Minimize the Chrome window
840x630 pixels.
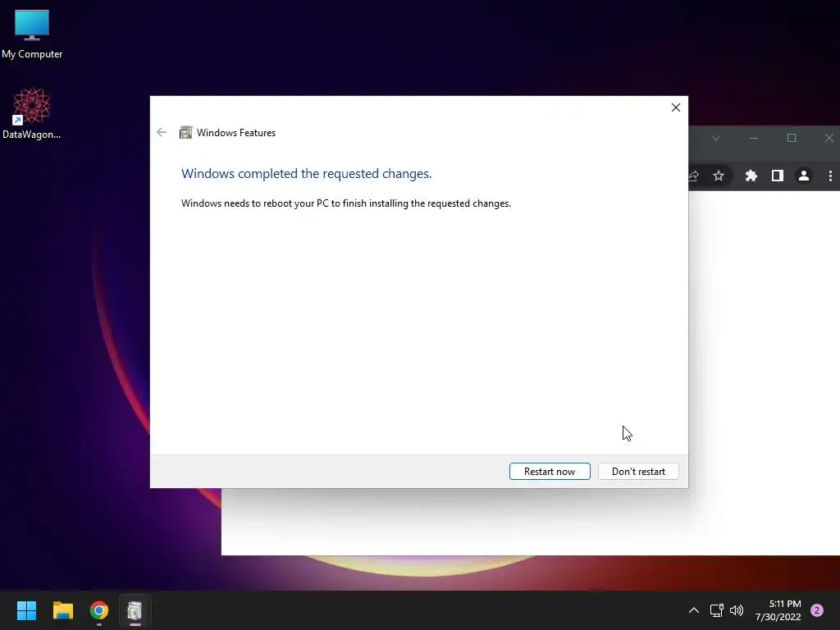[x=754, y=138]
